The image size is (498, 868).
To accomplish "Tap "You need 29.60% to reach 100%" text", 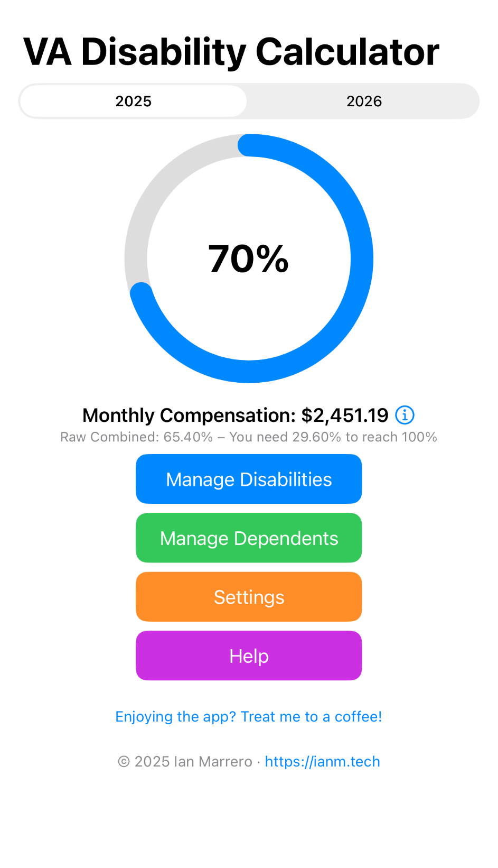I will tap(333, 437).
